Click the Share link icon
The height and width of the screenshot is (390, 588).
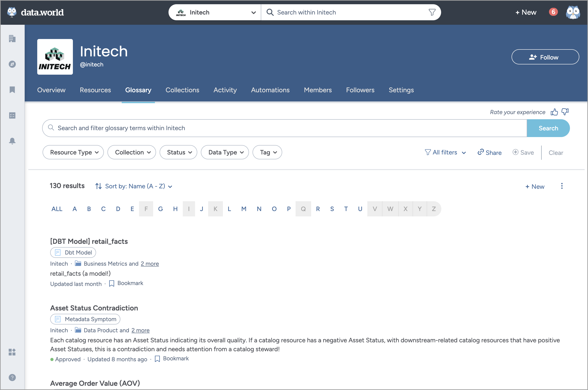480,152
